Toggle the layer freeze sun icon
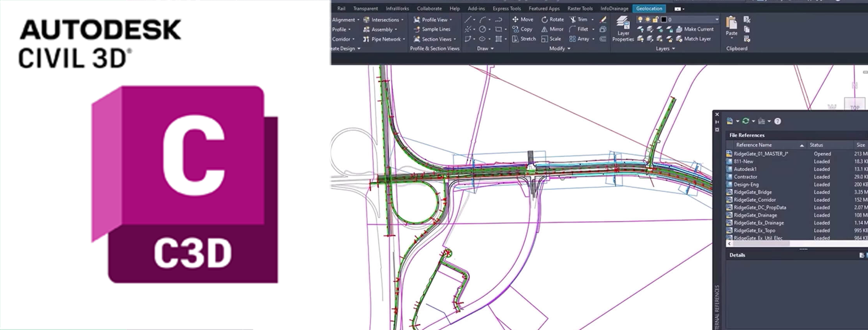This screenshot has height=330, width=868. tap(648, 19)
